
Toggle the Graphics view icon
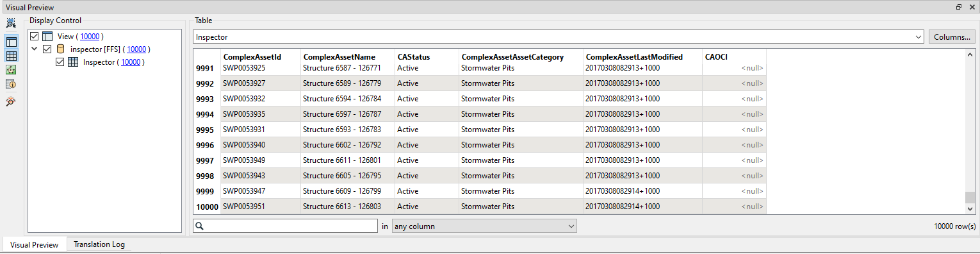pos(11,70)
